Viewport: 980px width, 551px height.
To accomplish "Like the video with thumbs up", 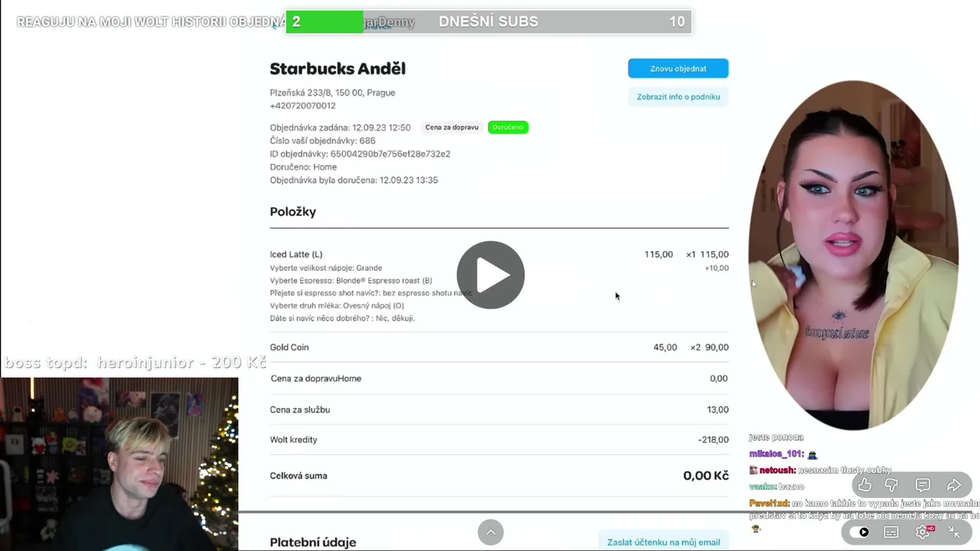I will (x=864, y=485).
